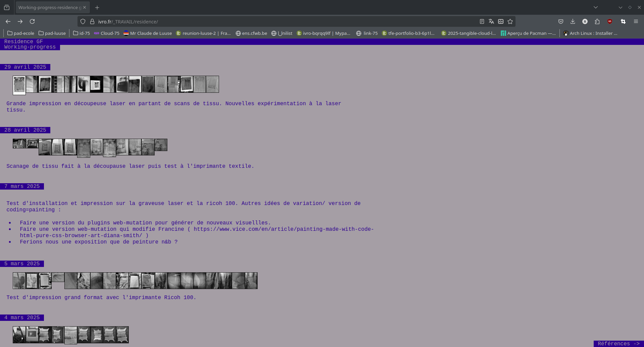The image size is (644, 347).
Task: Open the Firefox hamburger application menu
Action: point(636,21)
